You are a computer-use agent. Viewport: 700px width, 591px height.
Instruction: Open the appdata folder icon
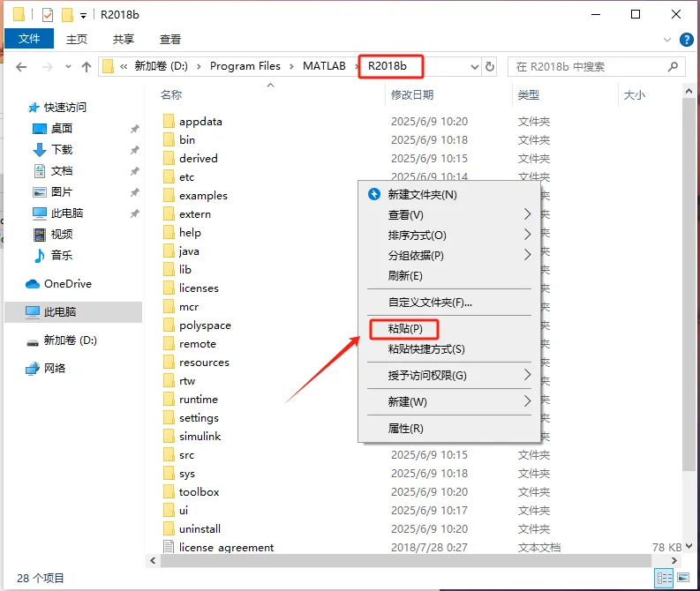tap(169, 122)
